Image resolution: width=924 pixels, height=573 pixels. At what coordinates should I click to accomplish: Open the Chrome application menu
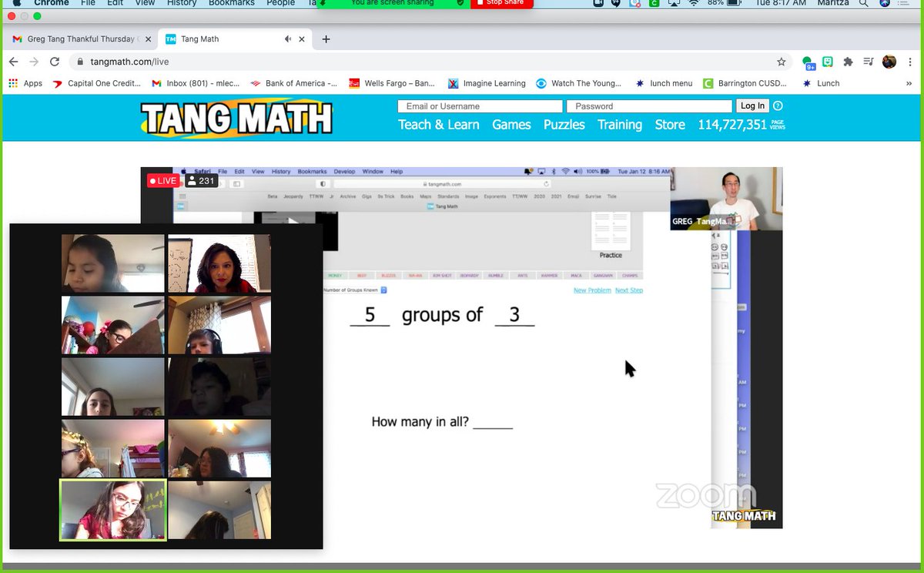pos(52,3)
